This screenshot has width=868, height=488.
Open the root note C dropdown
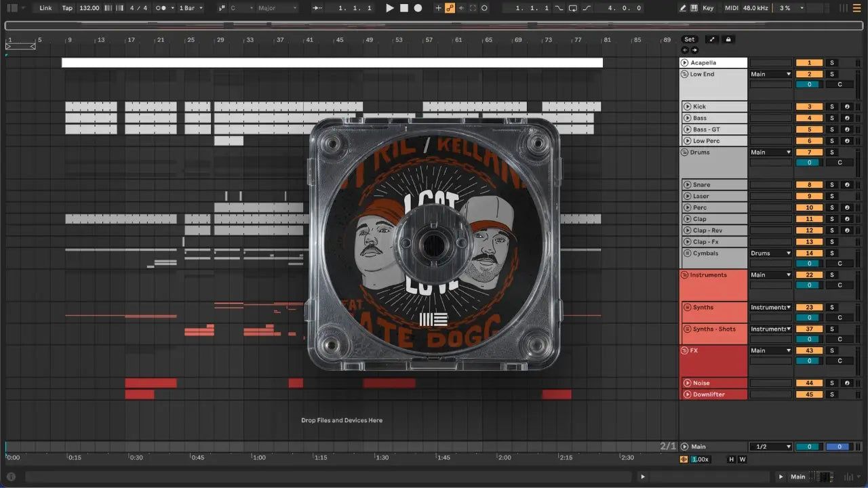pos(241,8)
